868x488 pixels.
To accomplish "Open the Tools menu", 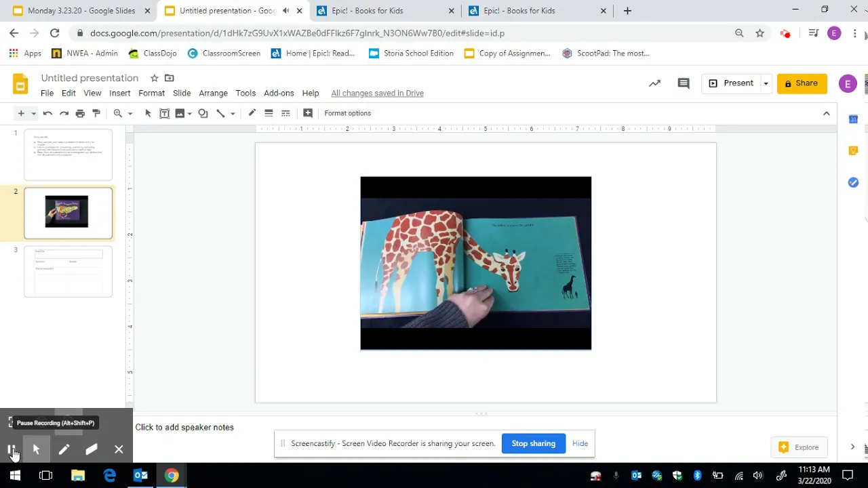I will tap(245, 93).
